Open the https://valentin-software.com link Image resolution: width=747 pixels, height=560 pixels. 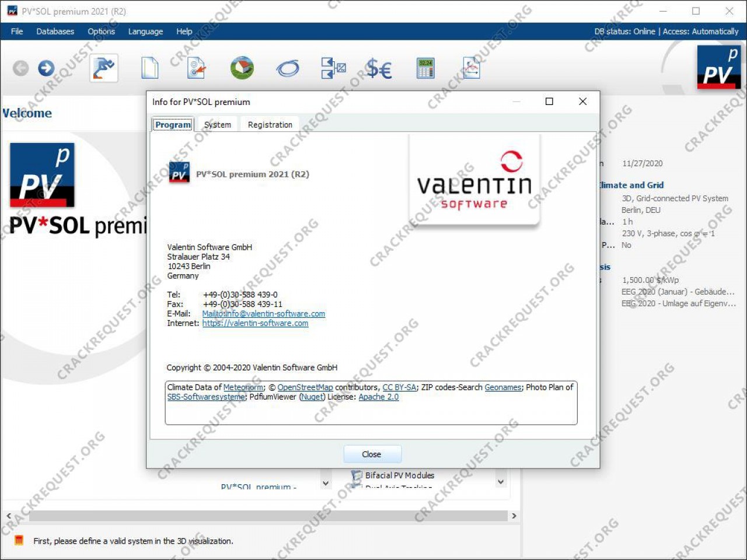(256, 323)
